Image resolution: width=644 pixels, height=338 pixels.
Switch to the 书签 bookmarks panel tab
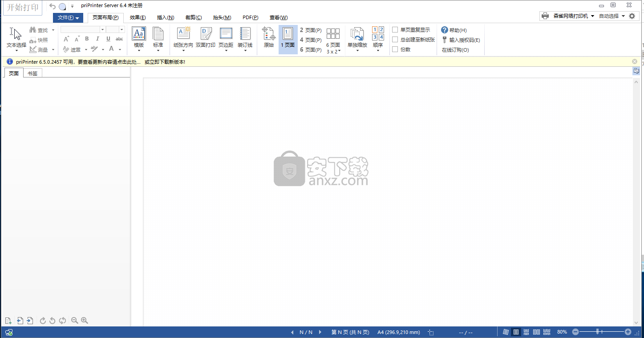(x=32, y=73)
